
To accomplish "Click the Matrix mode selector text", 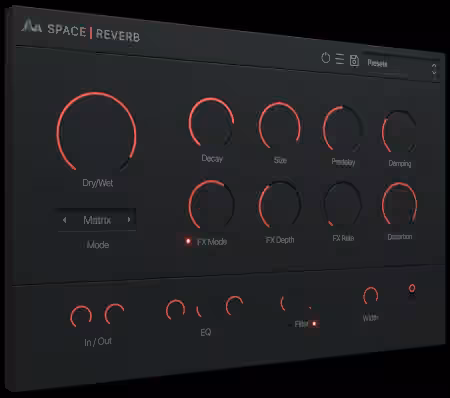I will (x=97, y=220).
